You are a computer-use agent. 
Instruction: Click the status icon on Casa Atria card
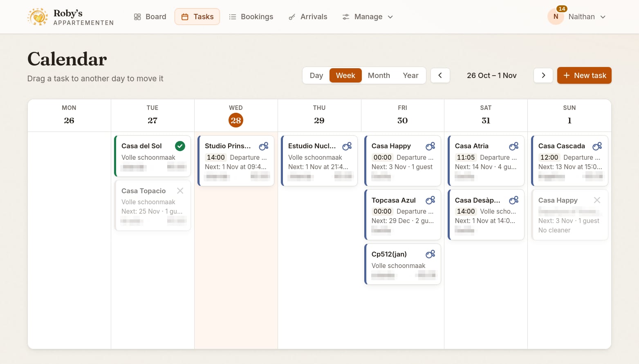click(514, 146)
